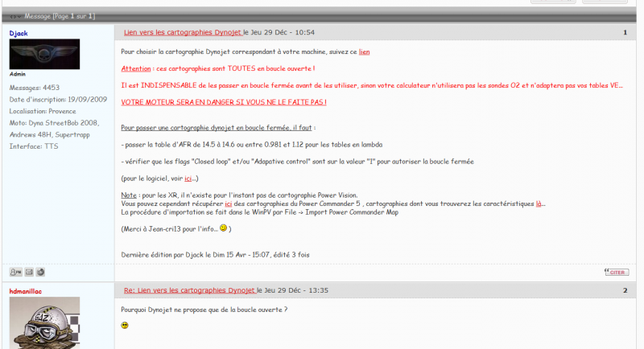644x349 pixels.
Task: Open the 'là' link for map characteristics
Action: (539, 203)
